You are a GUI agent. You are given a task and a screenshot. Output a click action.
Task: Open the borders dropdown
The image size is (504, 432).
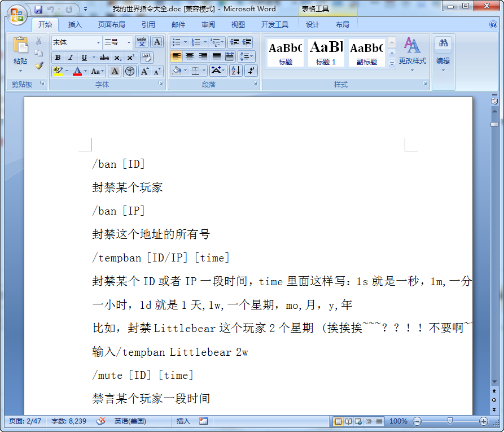(204, 71)
